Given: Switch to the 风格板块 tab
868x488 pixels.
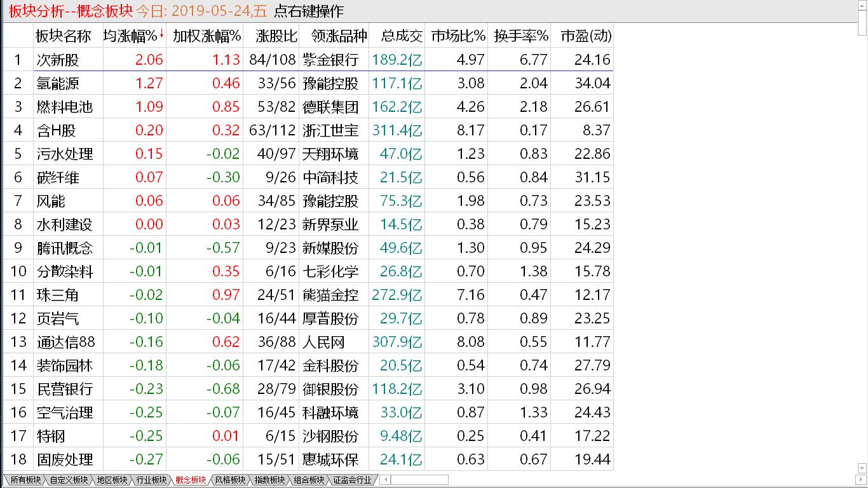Looking at the screenshot, I should point(230,480).
